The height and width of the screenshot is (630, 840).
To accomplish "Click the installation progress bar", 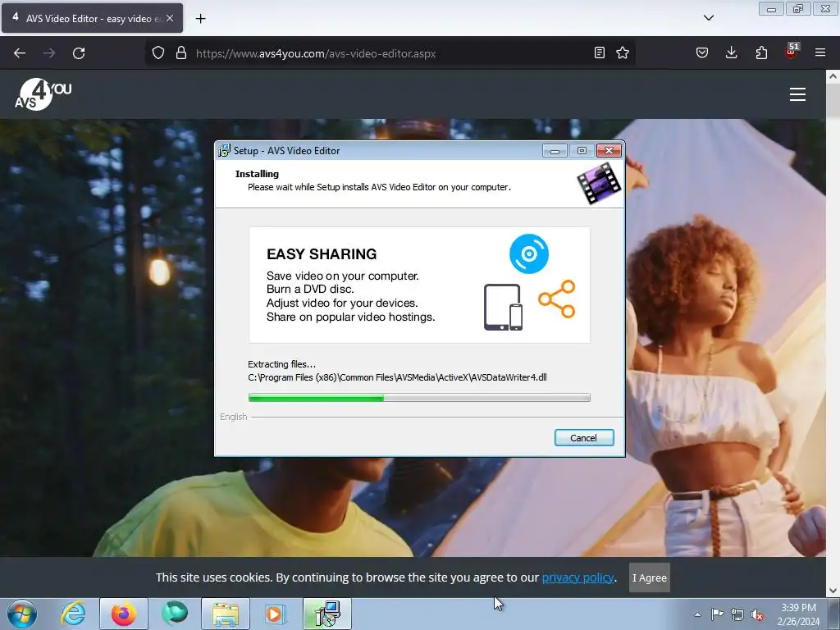I will [419, 398].
